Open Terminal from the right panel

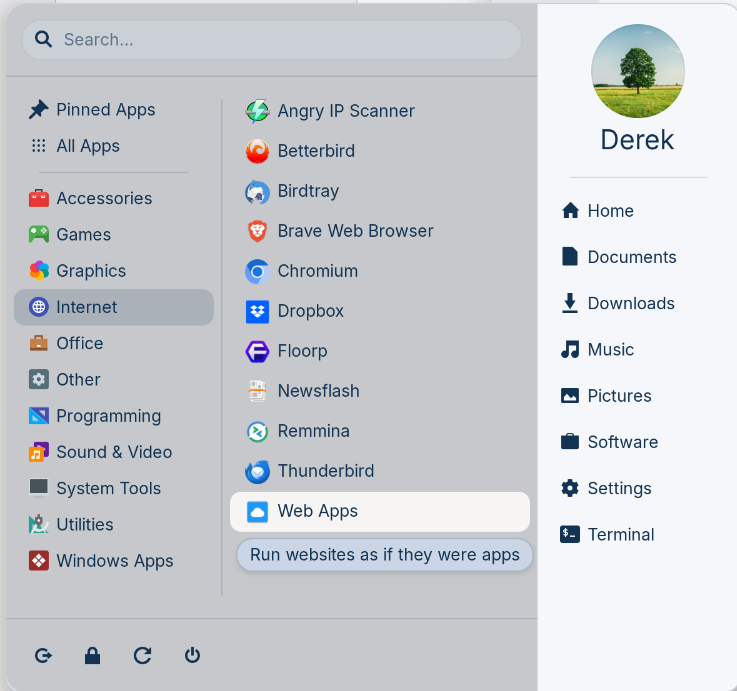(620, 534)
